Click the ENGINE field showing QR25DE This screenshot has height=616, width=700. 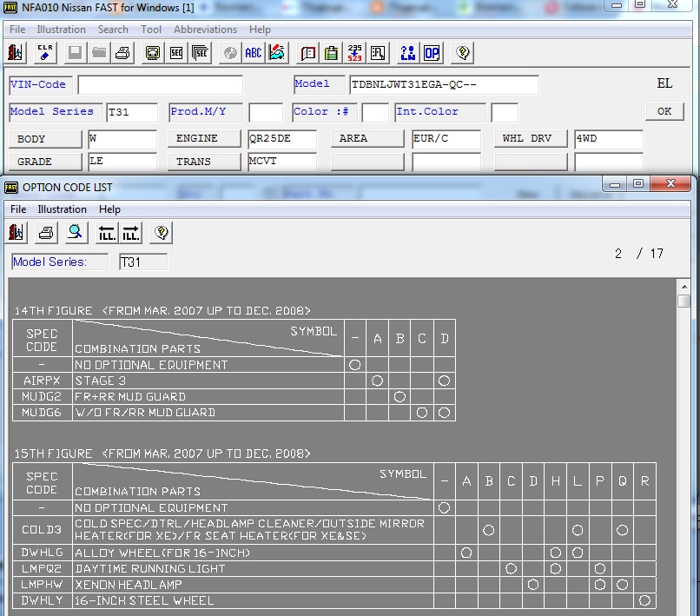pyautogui.click(x=282, y=139)
